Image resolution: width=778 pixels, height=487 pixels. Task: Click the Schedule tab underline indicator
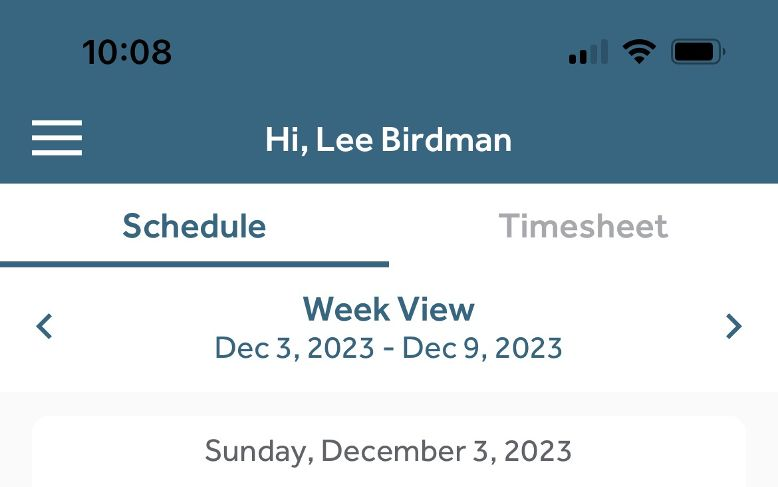point(194,264)
